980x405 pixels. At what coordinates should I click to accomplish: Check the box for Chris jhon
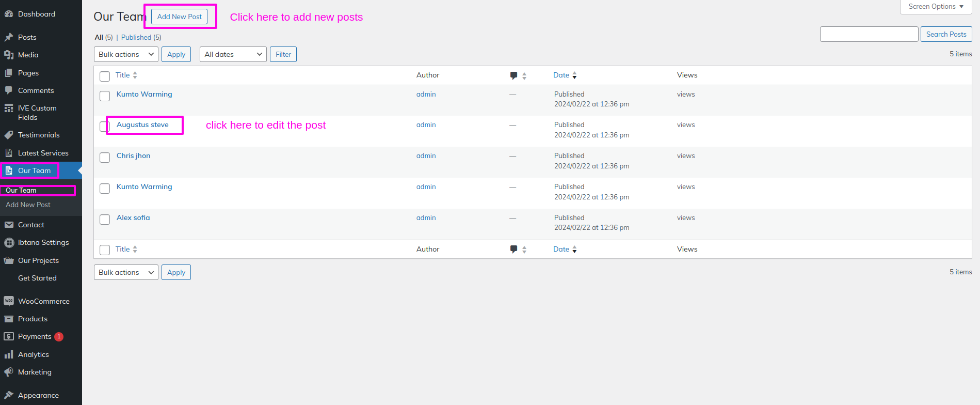[x=105, y=158]
